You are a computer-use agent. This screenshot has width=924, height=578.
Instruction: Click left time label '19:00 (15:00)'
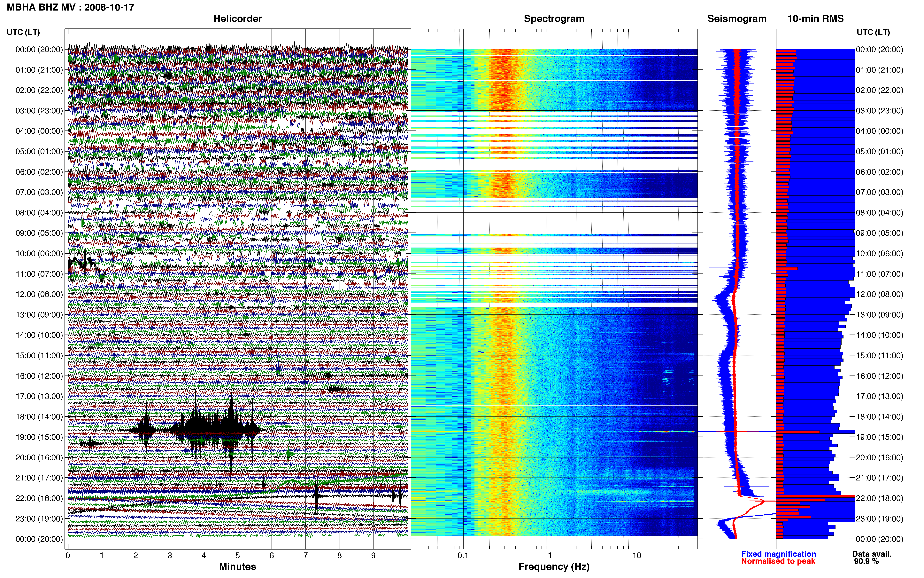pyautogui.click(x=39, y=437)
